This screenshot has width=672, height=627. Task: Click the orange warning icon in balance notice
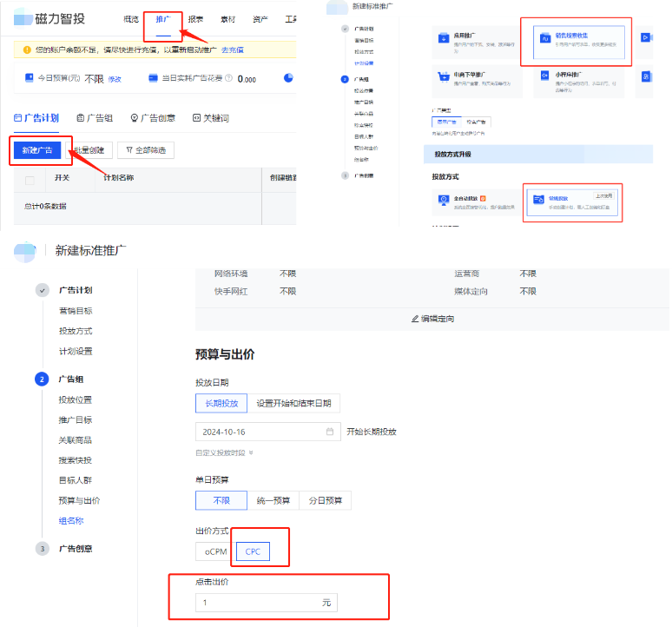pyautogui.click(x=27, y=49)
